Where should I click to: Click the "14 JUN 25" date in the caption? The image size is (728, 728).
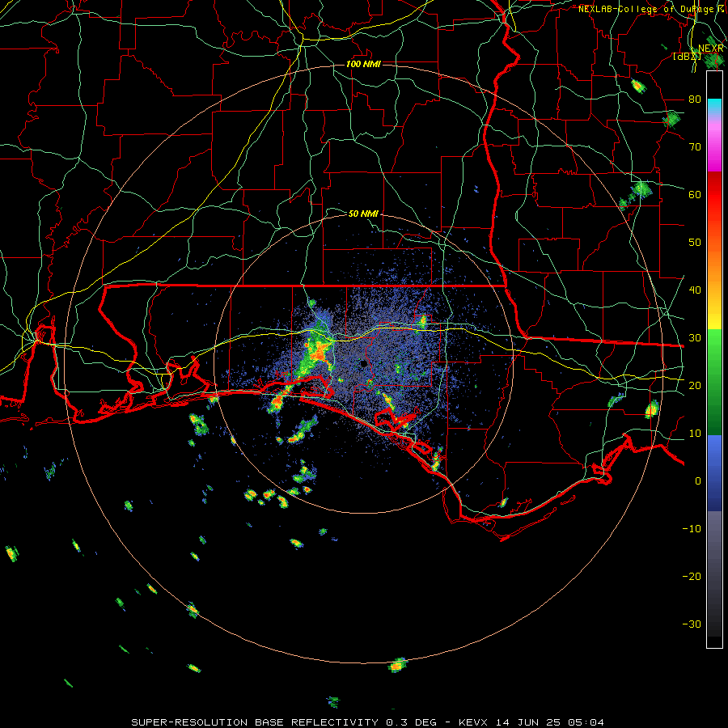(x=528, y=722)
